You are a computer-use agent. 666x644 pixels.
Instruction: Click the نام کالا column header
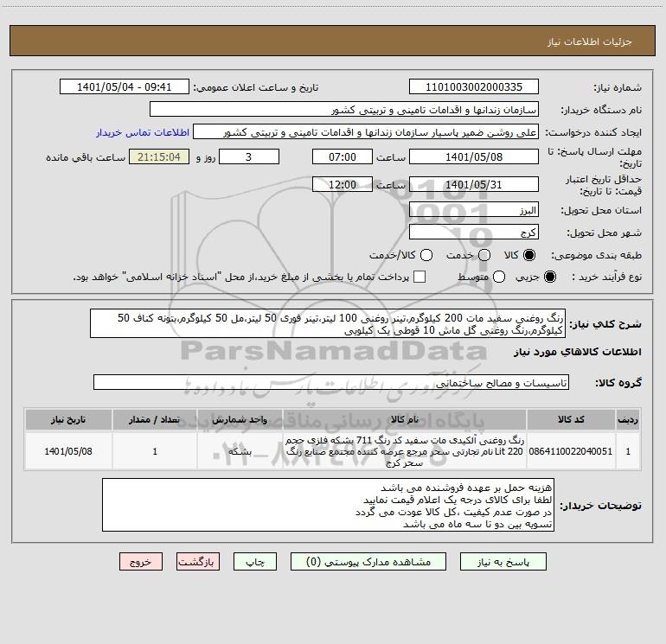point(405,419)
